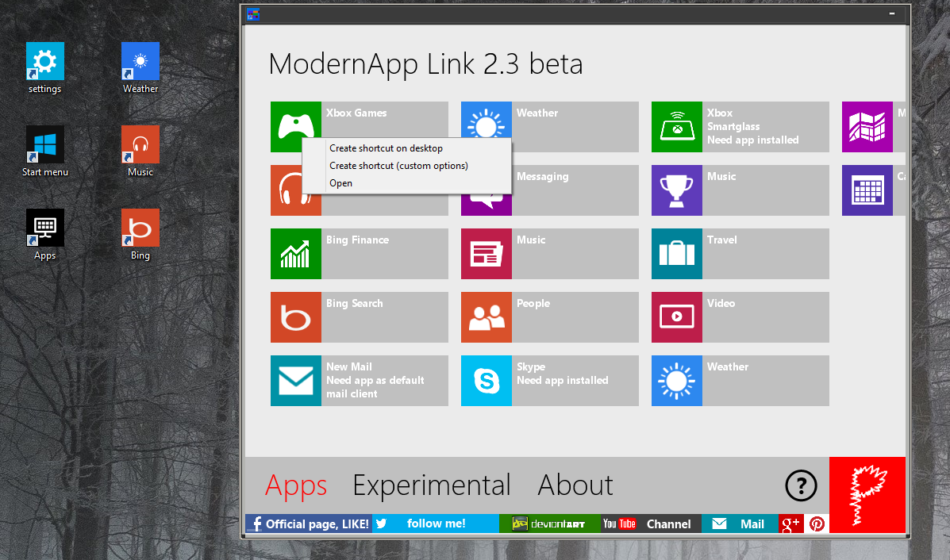
Task: Click the Mail link in bottom bar
Action: click(740, 524)
